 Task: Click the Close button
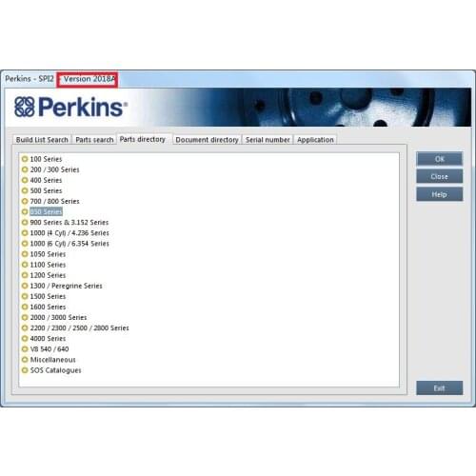[440, 176]
